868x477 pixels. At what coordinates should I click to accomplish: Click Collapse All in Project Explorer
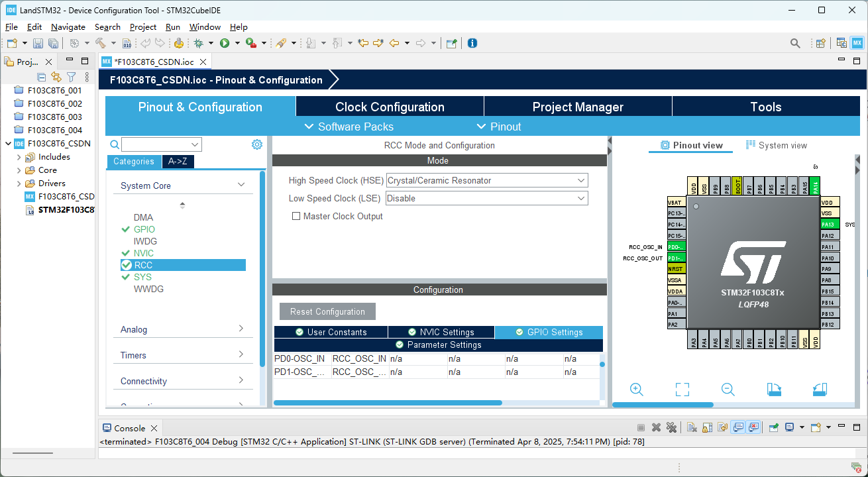point(41,78)
